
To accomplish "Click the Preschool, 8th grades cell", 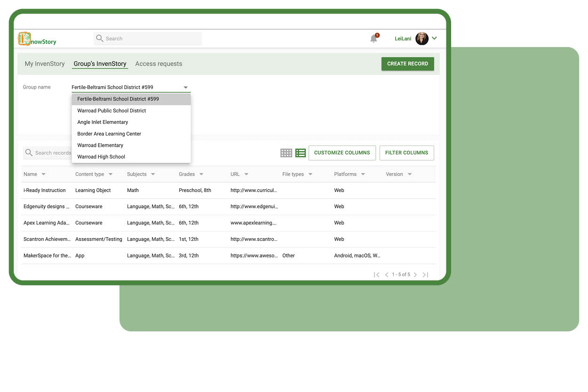I will [195, 190].
